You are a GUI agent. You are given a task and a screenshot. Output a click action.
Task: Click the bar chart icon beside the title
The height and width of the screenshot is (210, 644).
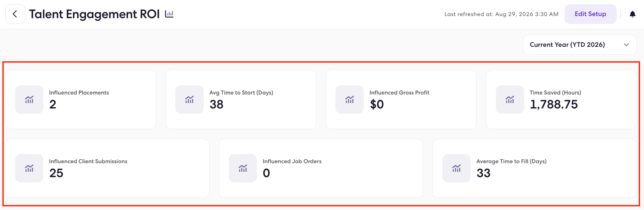click(169, 14)
